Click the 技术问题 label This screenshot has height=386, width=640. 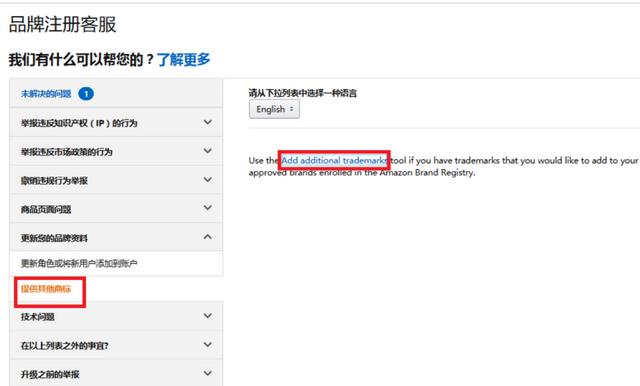coord(38,317)
